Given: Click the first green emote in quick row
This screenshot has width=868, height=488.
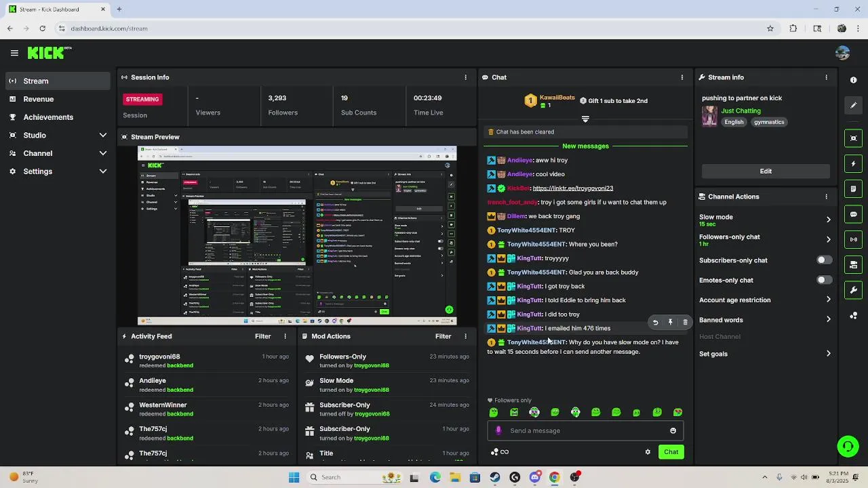Looking at the screenshot, I should pos(494,412).
